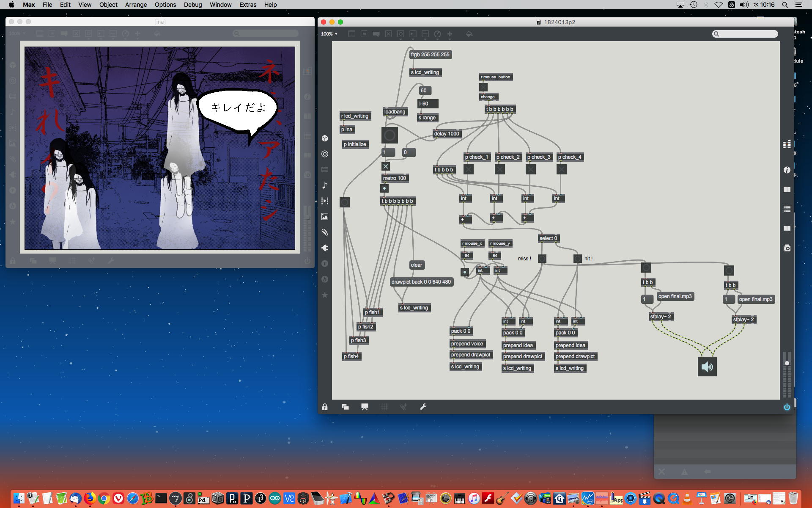Click the clear message box
This screenshot has width=812, height=508.
click(x=417, y=265)
